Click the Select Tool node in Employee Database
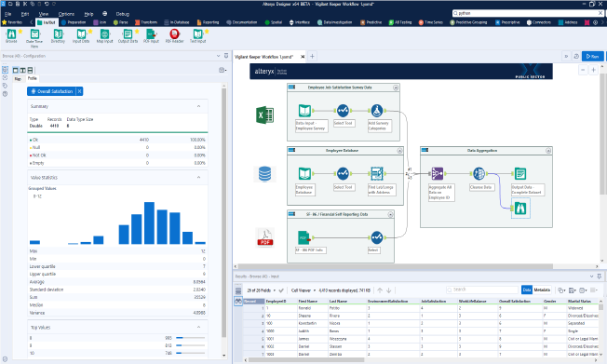 coord(343,173)
